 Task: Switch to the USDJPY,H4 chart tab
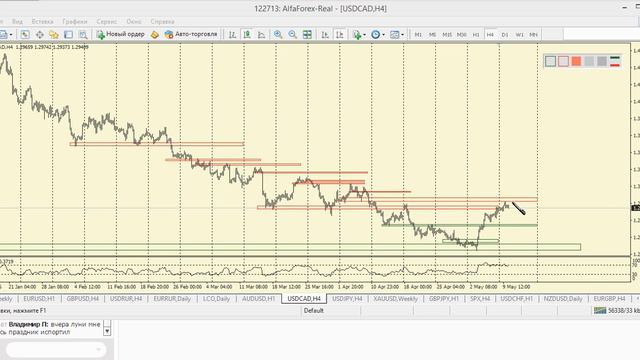tap(347, 299)
